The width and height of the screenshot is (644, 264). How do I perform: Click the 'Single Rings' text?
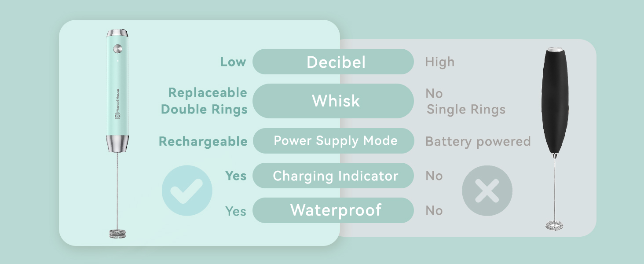[466, 109]
